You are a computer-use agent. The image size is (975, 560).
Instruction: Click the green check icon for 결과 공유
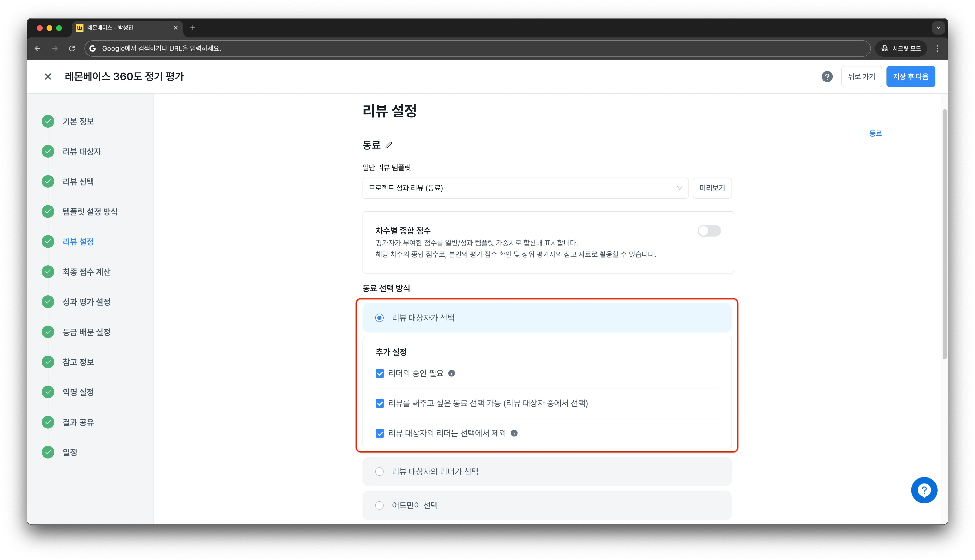48,422
